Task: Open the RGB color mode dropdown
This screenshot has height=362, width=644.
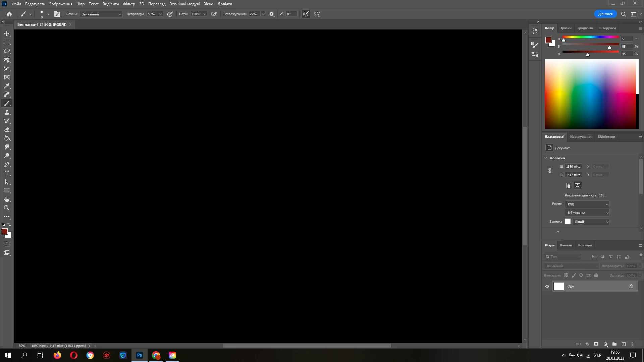Action: click(587, 204)
